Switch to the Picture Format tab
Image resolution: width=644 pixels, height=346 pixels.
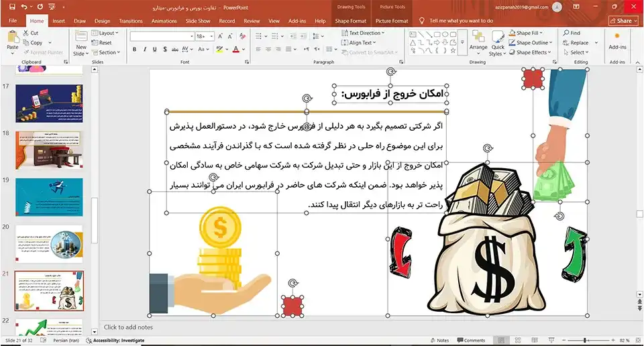coord(392,21)
